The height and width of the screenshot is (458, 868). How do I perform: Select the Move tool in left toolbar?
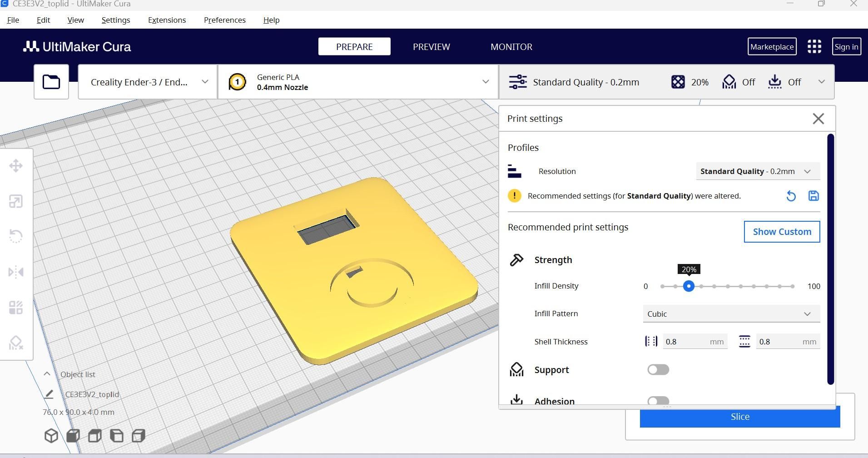(x=16, y=166)
